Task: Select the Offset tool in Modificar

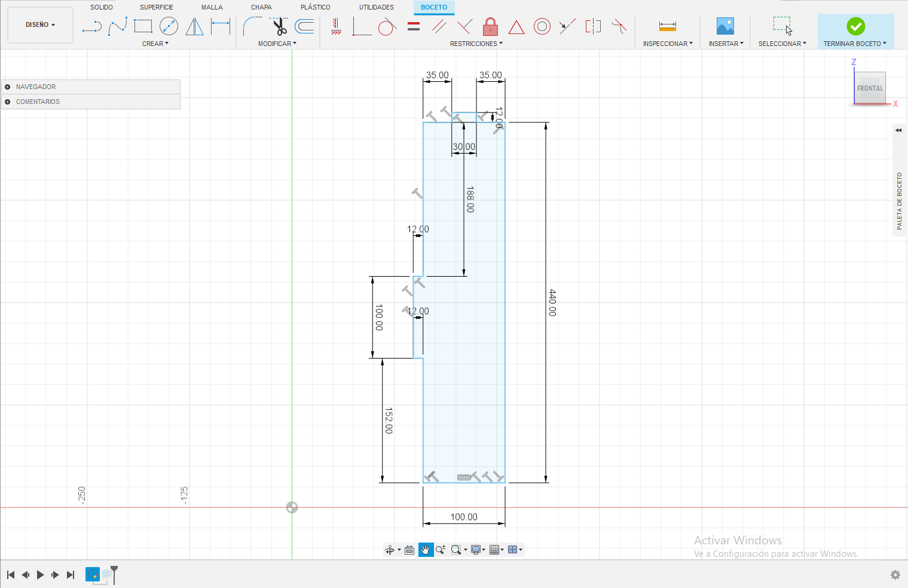Action: coord(304,26)
